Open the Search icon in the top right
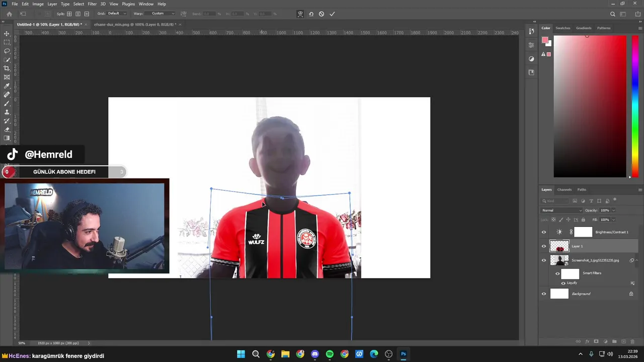This screenshot has height=362, width=644. [613, 14]
